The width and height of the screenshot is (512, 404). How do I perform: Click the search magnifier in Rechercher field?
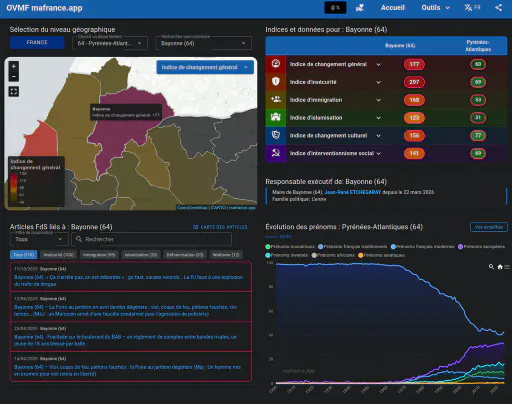coord(79,239)
